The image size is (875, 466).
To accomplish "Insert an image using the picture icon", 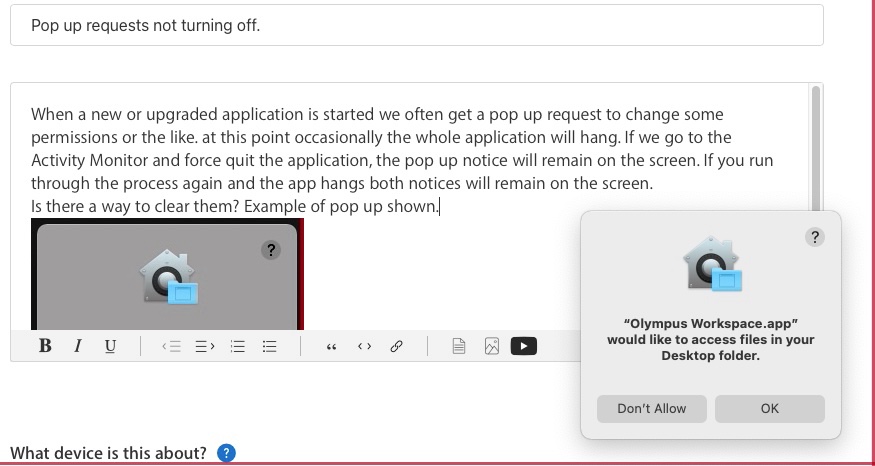I will tap(492, 347).
